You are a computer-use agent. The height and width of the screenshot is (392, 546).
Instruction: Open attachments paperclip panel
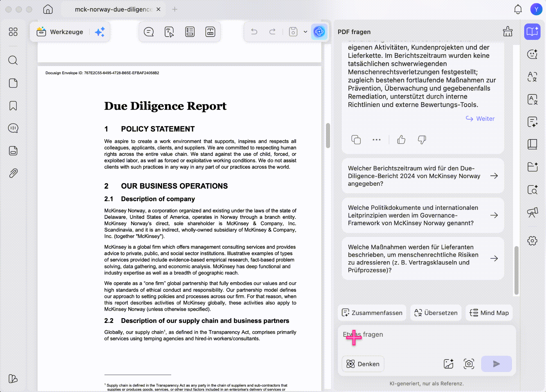coord(13,173)
